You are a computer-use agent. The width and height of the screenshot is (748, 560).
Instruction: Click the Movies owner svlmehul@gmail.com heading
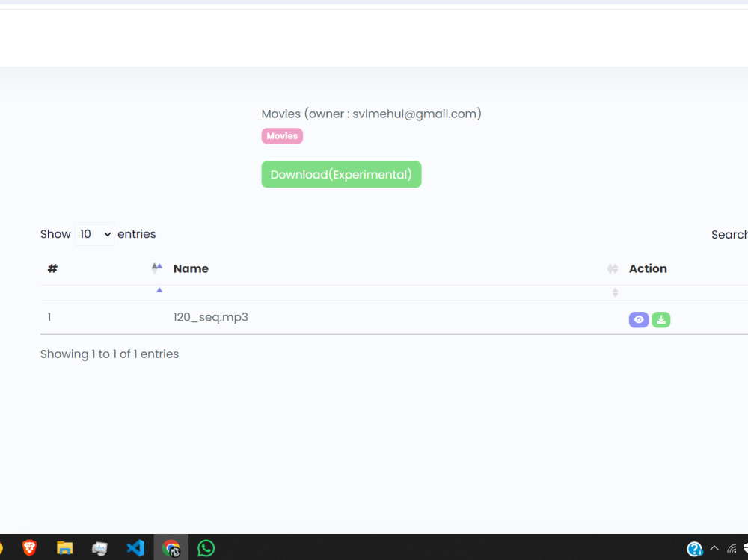(x=371, y=114)
